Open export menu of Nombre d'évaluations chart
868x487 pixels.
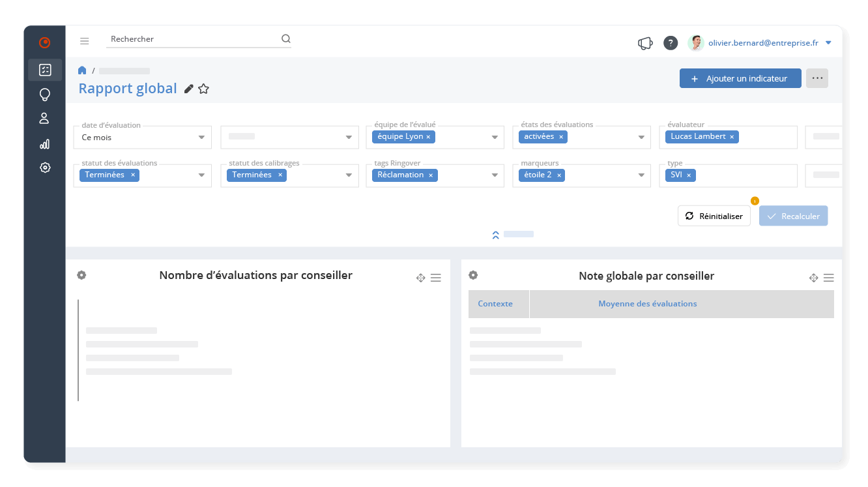[436, 277]
